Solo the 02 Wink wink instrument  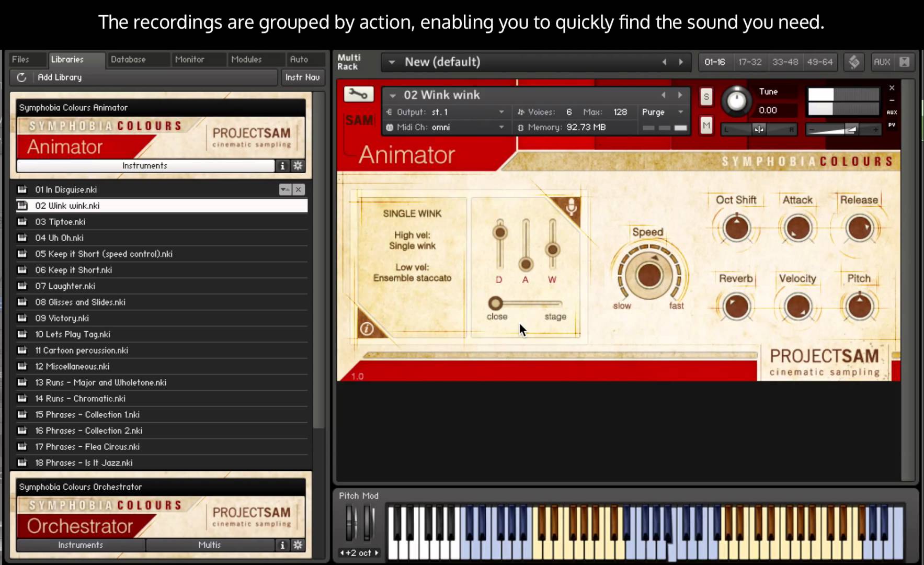pos(706,97)
